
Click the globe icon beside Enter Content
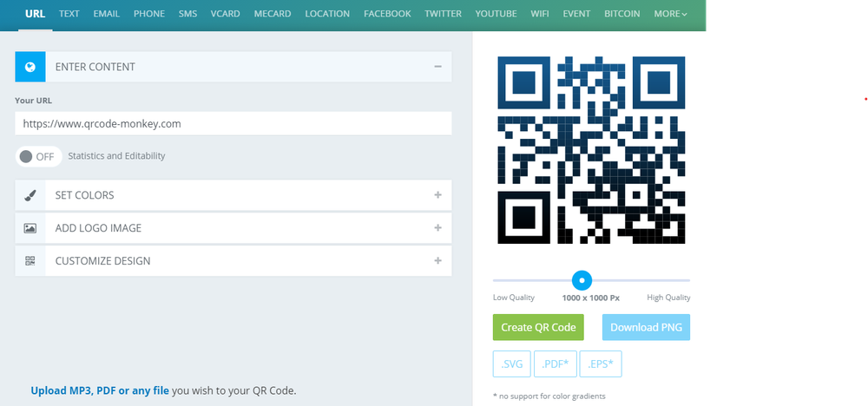coord(30,67)
